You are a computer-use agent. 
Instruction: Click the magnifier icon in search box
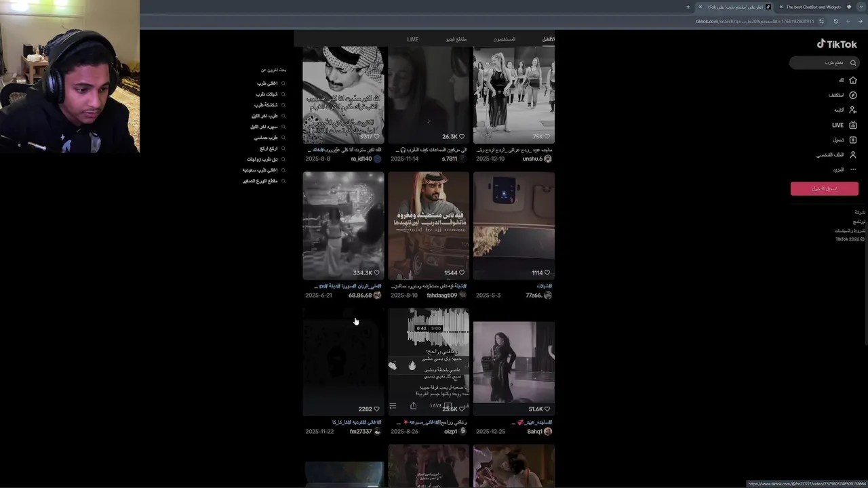point(853,62)
